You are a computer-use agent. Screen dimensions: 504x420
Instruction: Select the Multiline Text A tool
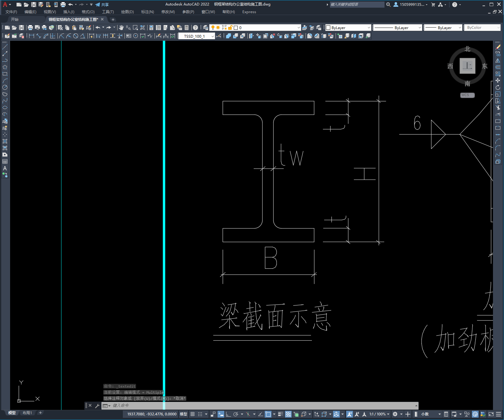(5, 168)
